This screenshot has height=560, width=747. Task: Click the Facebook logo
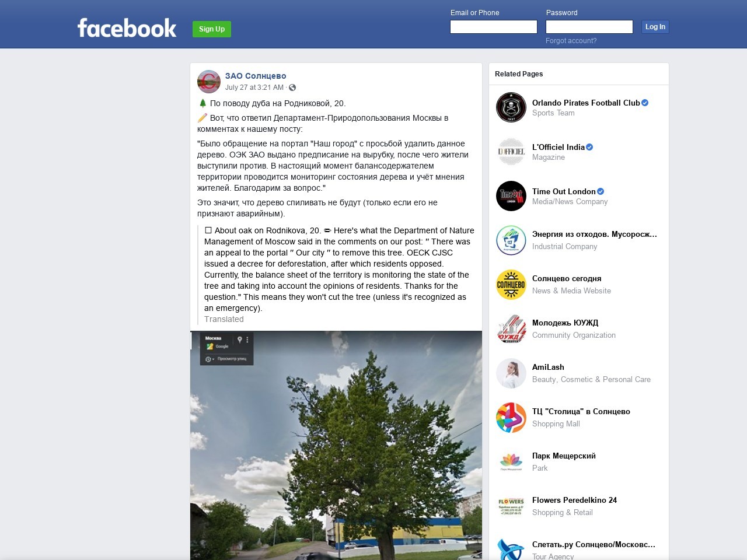(x=127, y=28)
